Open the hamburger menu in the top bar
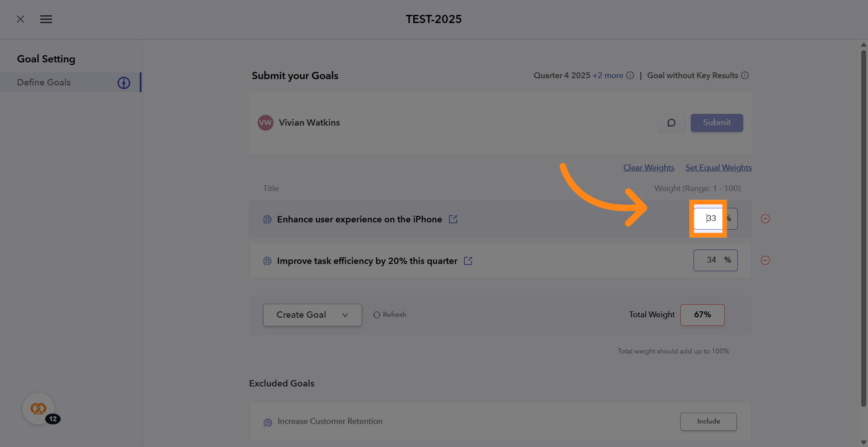Image resolution: width=868 pixels, height=447 pixels. click(x=46, y=19)
